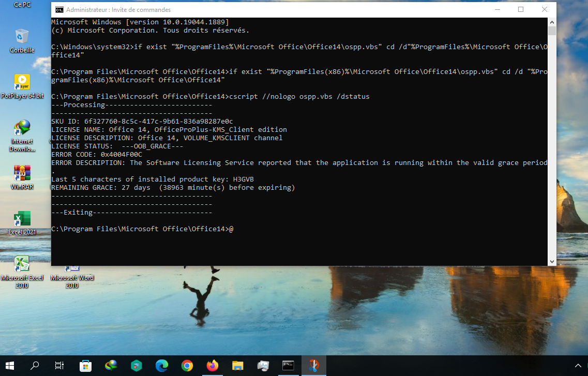Viewport: 588px width, 376px height.
Task: Open the monitor chart app in taskbar
Action: coord(263,366)
